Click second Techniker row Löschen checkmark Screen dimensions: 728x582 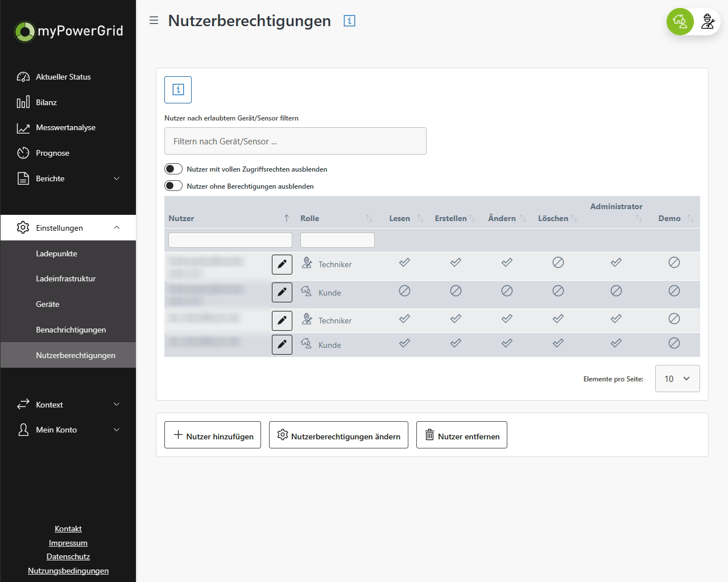point(558,318)
